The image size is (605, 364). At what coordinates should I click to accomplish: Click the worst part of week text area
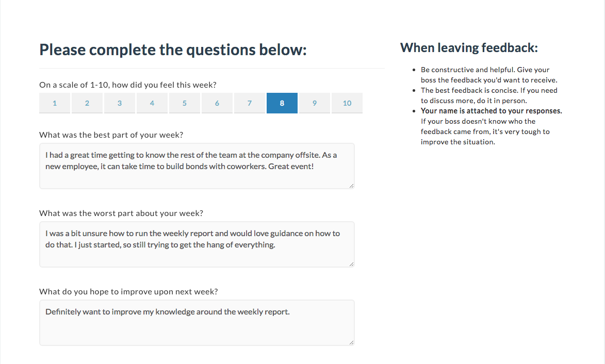(197, 243)
